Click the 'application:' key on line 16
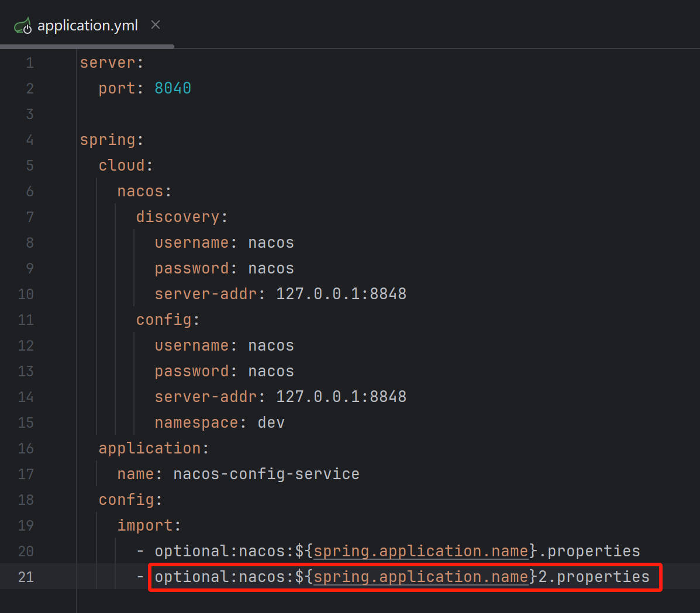Viewport: 700px width, 613px height. (x=154, y=448)
